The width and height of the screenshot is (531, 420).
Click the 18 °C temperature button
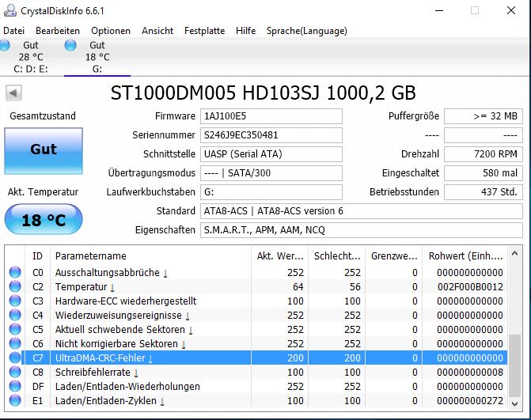coord(44,219)
